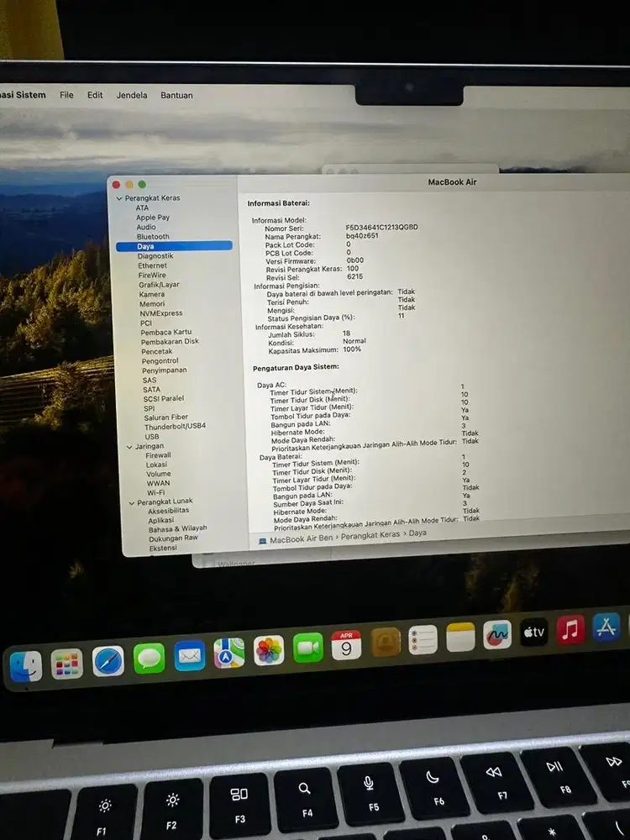Open Reminders app in the Dock

pos(423,639)
